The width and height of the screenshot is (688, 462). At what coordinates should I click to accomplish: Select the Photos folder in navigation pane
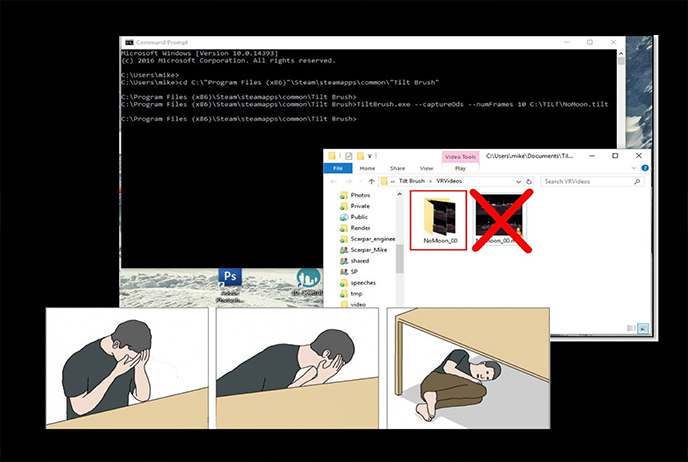[x=360, y=195]
